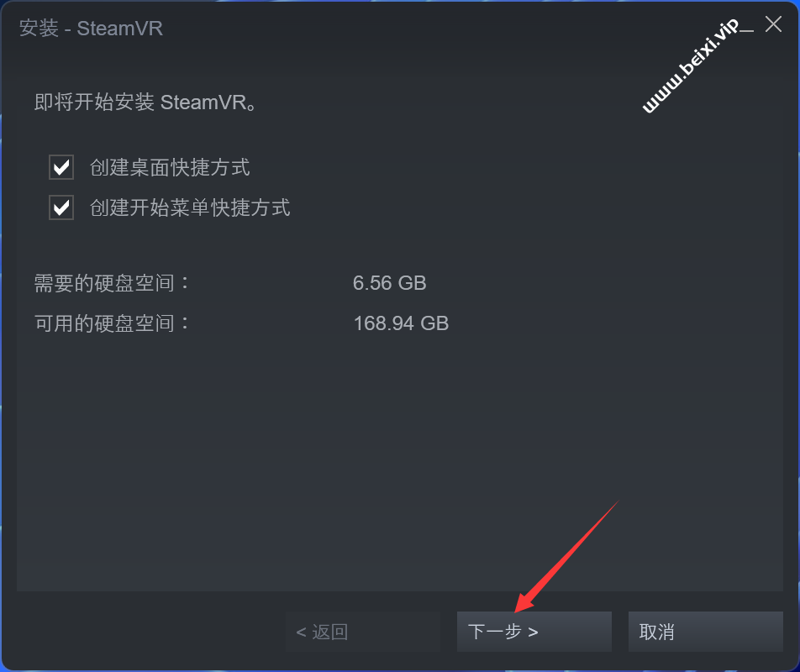The height and width of the screenshot is (672, 800).
Task: Click the 创建桌面快捷方式 label text
Action: [170, 167]
